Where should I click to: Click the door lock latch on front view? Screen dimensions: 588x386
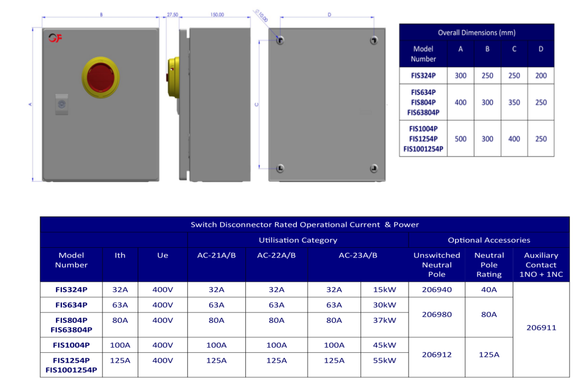[62, 104]
